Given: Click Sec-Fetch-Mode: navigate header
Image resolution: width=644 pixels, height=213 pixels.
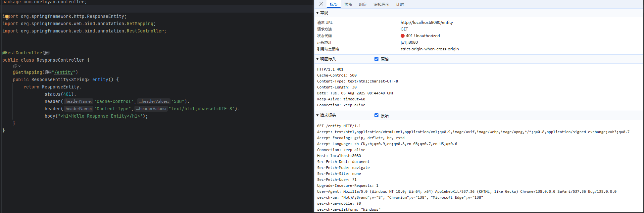Looking at the screenshot, I should [x=343, y=168].
